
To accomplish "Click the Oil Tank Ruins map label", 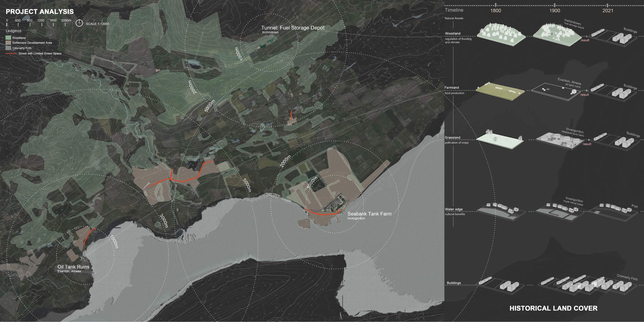I will coord(73,267).
